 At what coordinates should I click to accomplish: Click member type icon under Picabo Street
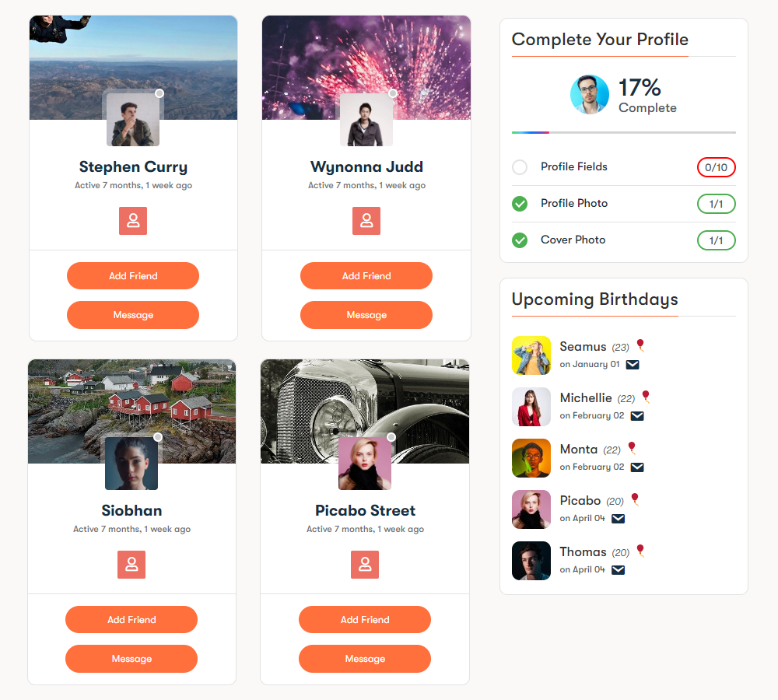click(x=365, y=565)
